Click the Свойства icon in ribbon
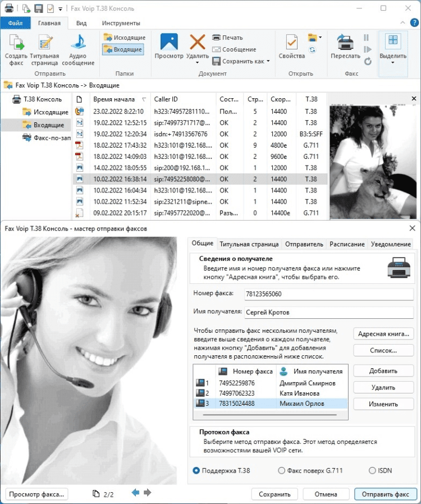The width and height of the screenshot is (421, 504). (291, 43)
